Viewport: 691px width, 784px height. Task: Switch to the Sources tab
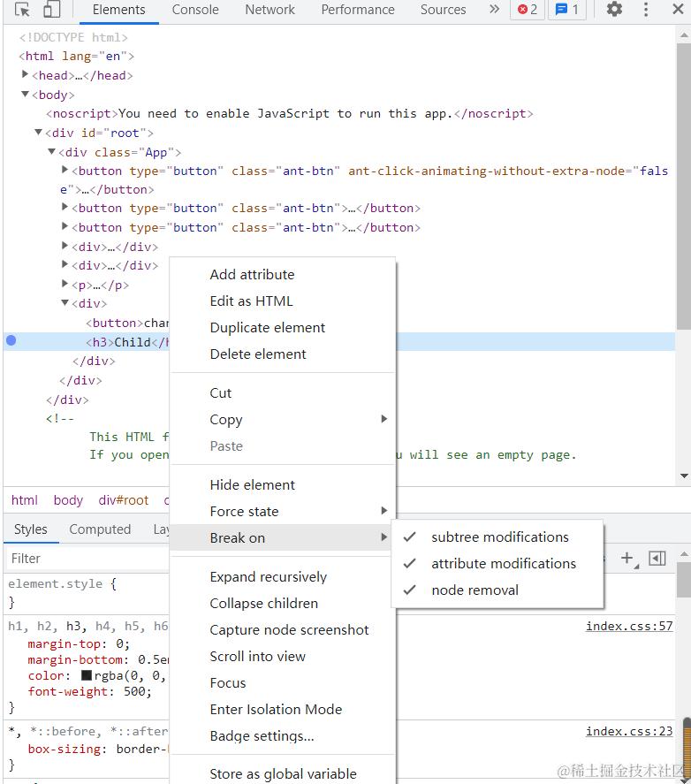[x=443, y=10]
